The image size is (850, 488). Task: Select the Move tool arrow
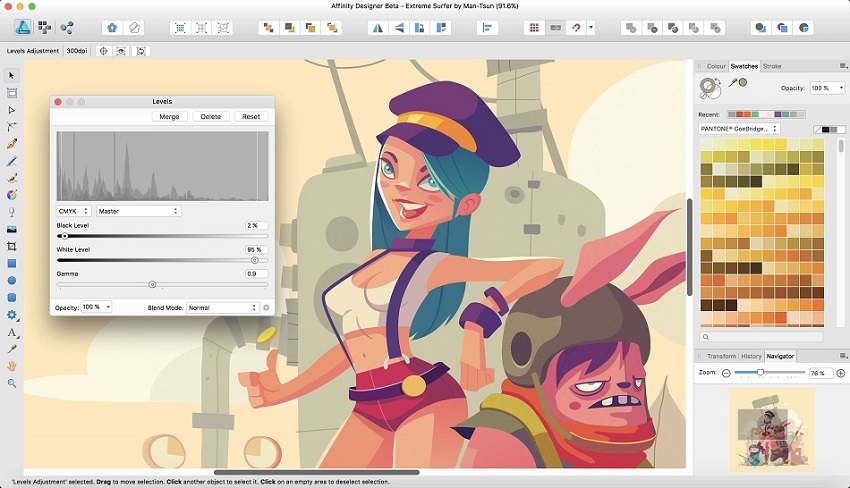[12, 76]
